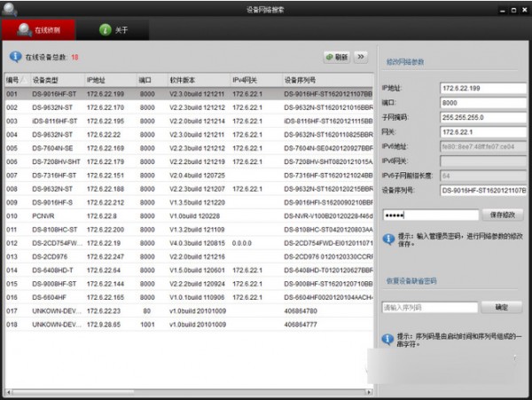This screenshot has height=400, width=532.
Task: Click the app logo in title bar
Action: (8, 7)
